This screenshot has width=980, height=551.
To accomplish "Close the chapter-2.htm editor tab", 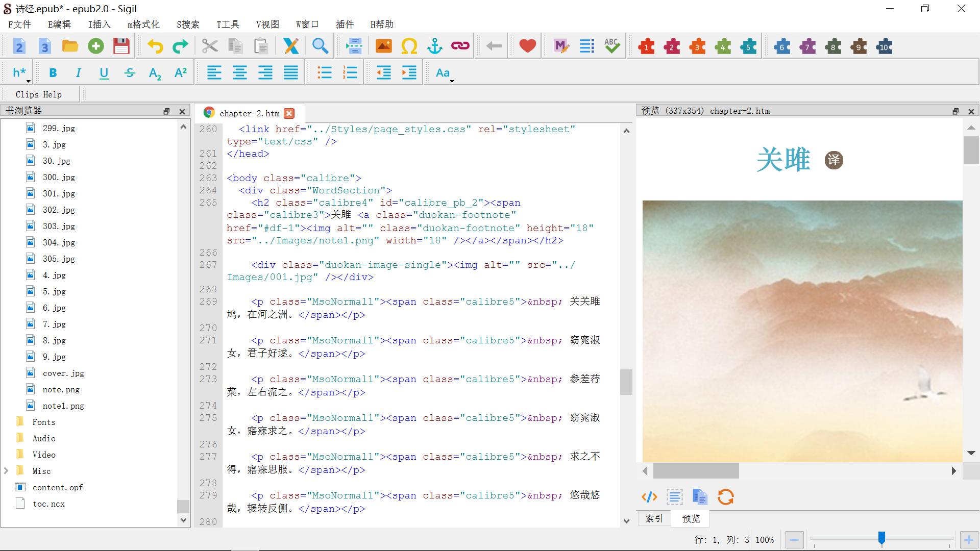I will point(289,113).
